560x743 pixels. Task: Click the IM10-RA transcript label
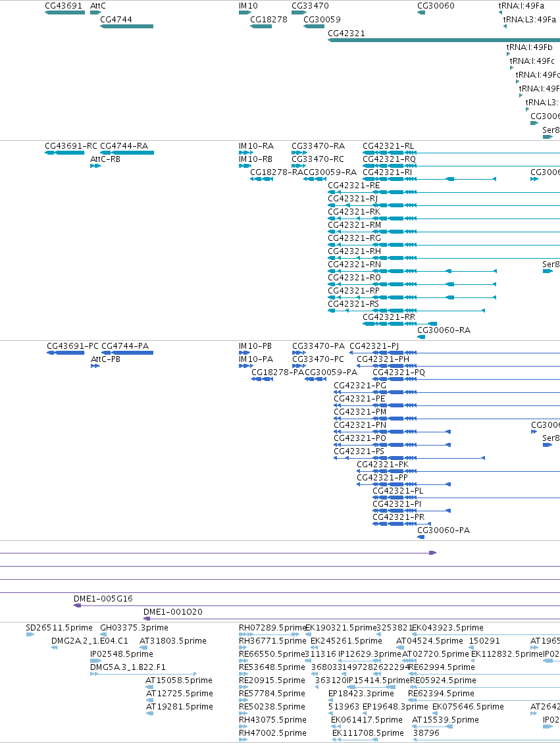[257, 146]
